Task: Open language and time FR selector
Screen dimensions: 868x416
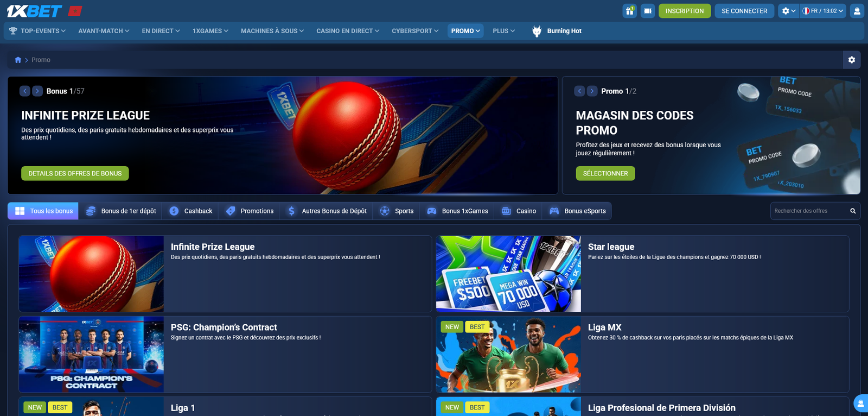Action: click(823, 11)
